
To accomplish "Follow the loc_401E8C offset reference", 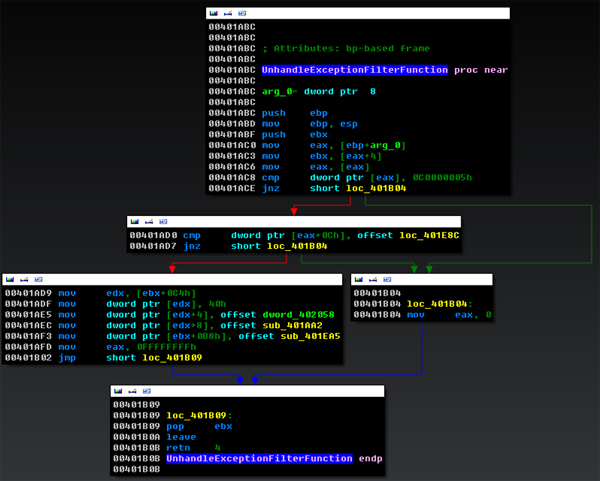I will (x=429, y=235).
